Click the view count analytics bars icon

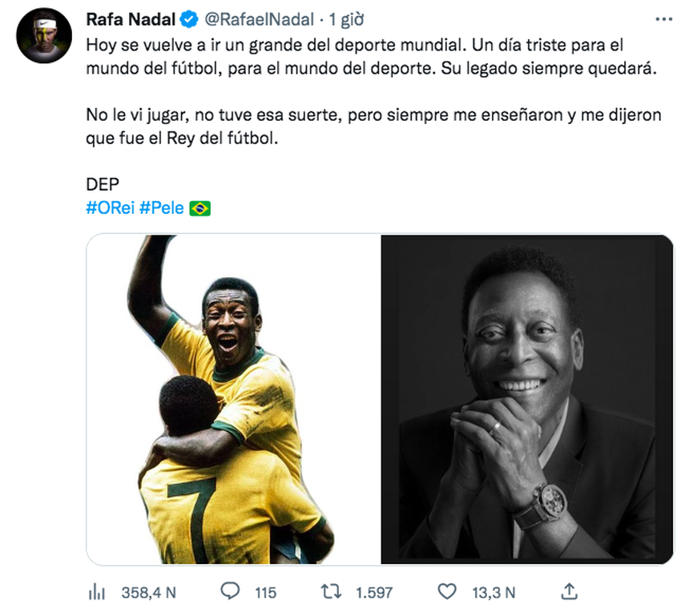(x=96, y=590)
